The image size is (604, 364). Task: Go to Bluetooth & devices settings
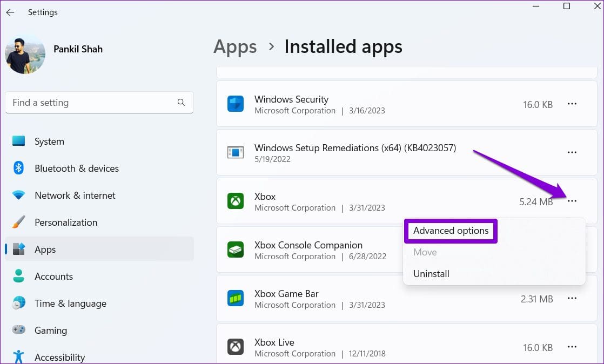coord(99,168)
